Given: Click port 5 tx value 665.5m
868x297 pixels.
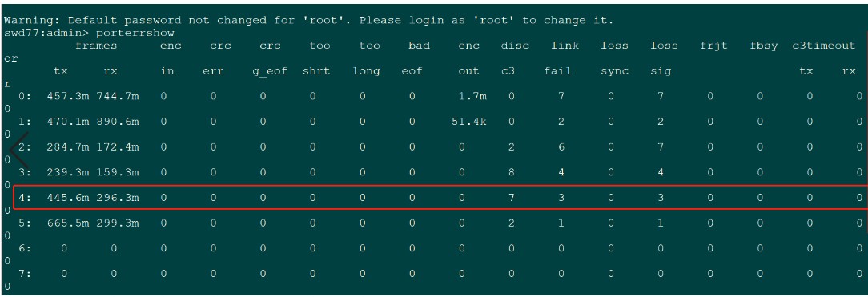Looking at the screenshot, I should 69,223.
